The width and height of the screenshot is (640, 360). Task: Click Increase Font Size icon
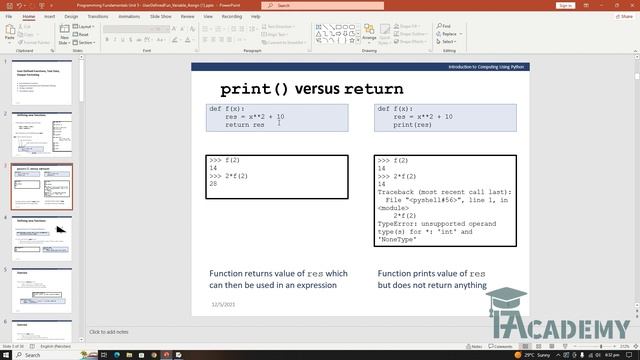coord(174,29)
